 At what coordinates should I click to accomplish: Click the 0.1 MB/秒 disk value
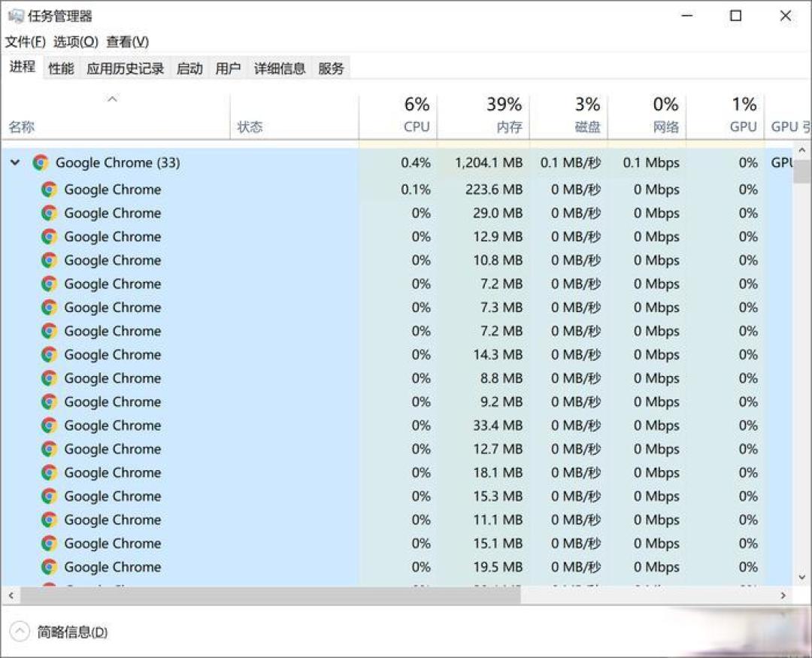coord(571,162)
